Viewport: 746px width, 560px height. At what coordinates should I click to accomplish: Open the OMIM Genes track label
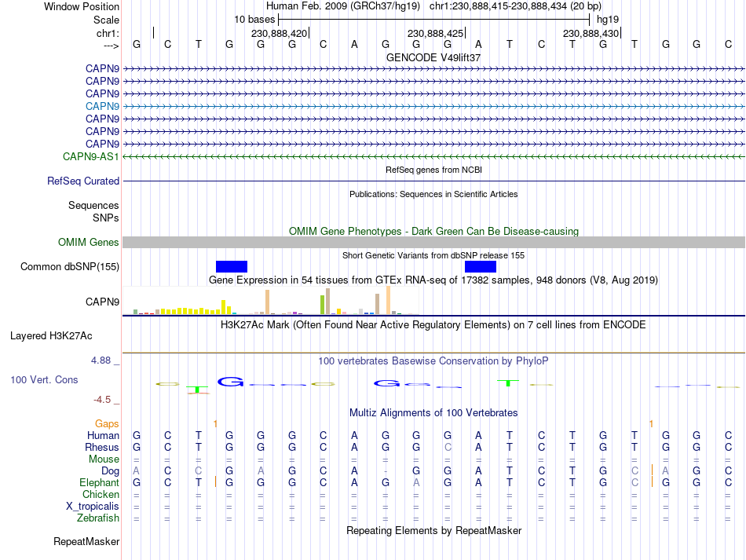click(89, 242)
